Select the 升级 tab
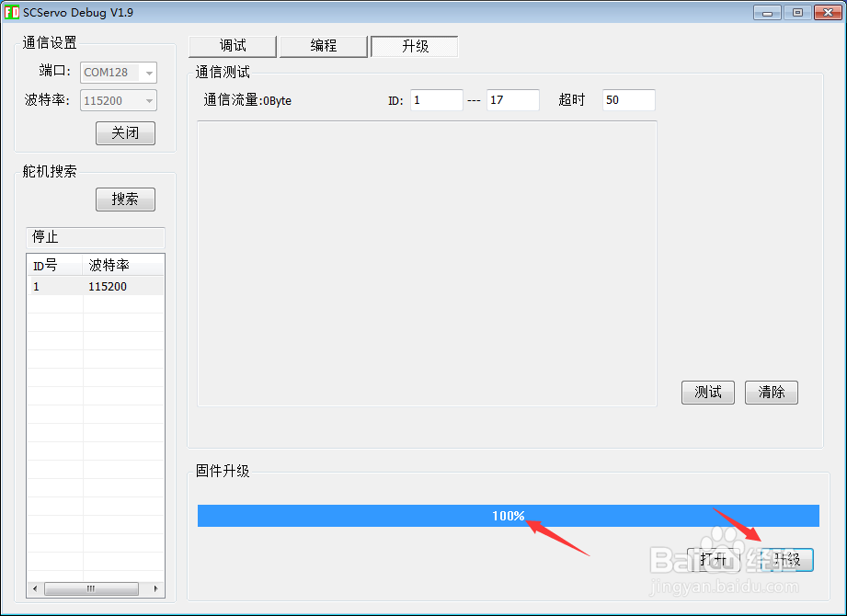The width and height of the screenshot is (847, 616). [x=415, y=46]
